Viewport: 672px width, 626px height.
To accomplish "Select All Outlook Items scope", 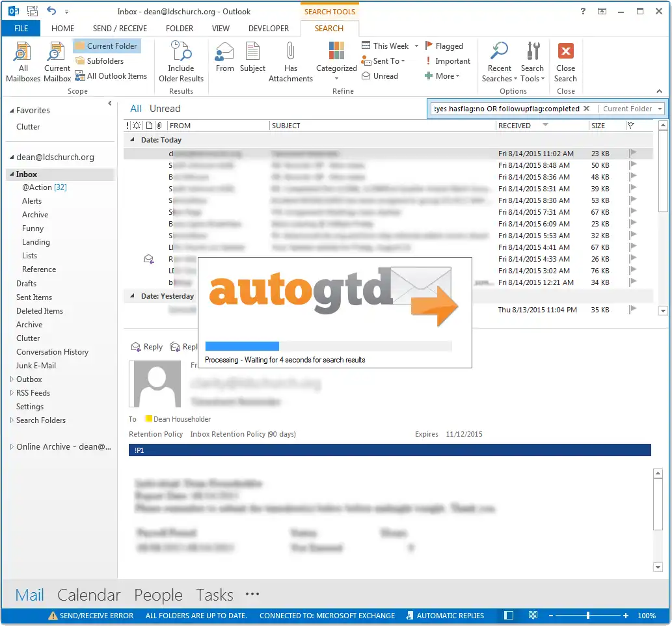I will tap(111, 76).
